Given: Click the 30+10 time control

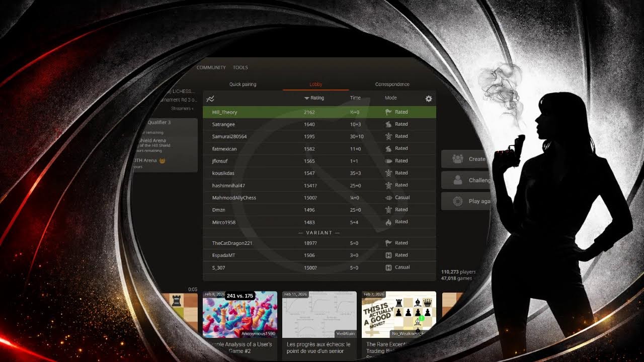Looking at the screenshot, I should click(x=357, y=136).
